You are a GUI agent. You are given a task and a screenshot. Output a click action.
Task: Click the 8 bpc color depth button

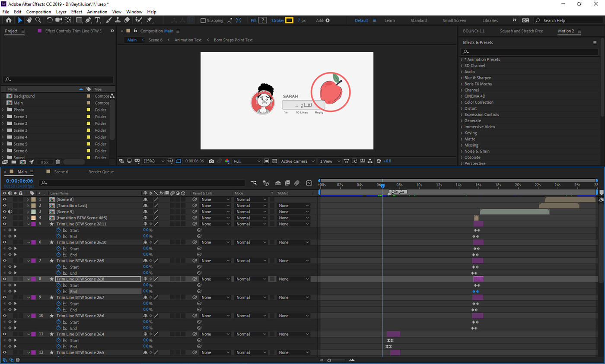[x=45, y=162]
